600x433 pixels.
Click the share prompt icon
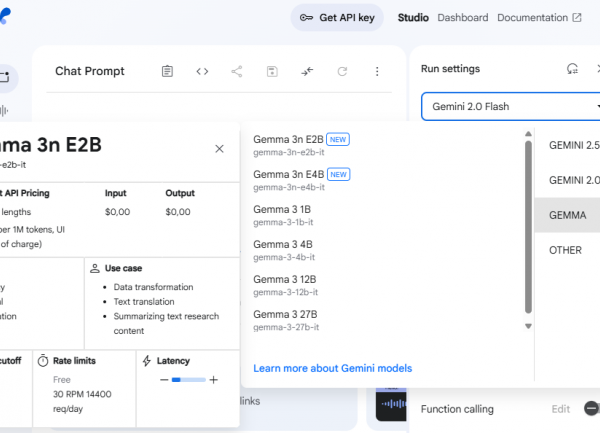237,71
